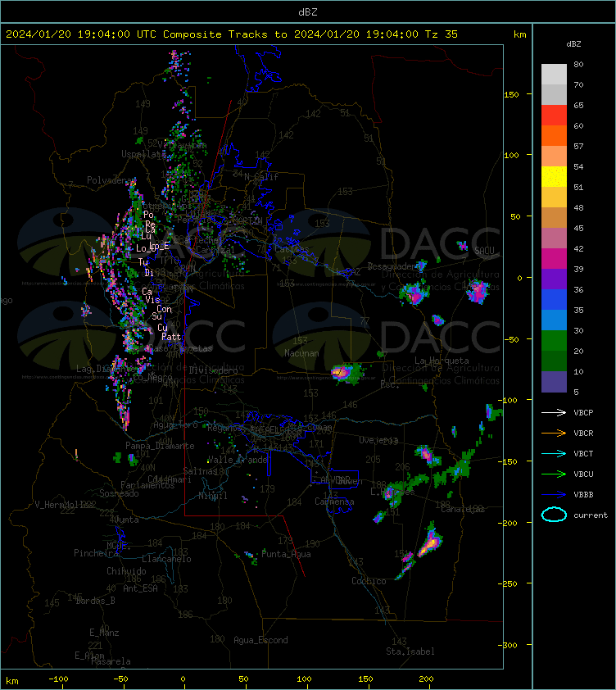616x690 pixels.
Task: Click the km unit label top right
Action: click(x=519, y=34)
